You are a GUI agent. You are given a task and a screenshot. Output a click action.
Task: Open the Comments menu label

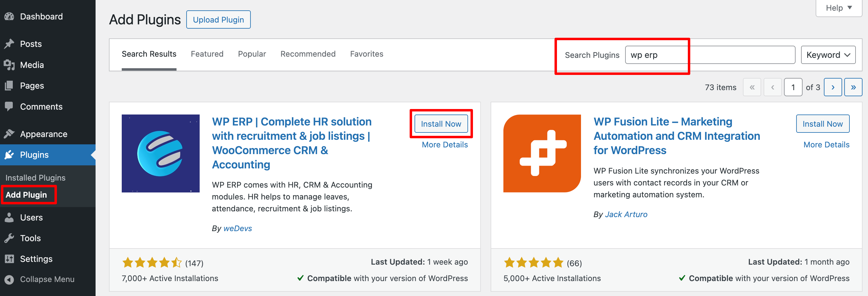coord(41,107)
